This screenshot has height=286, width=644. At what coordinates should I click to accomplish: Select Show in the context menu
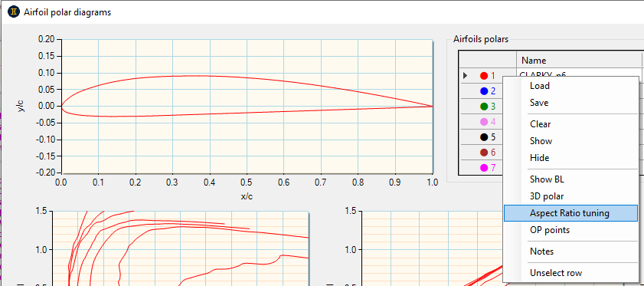571,141
